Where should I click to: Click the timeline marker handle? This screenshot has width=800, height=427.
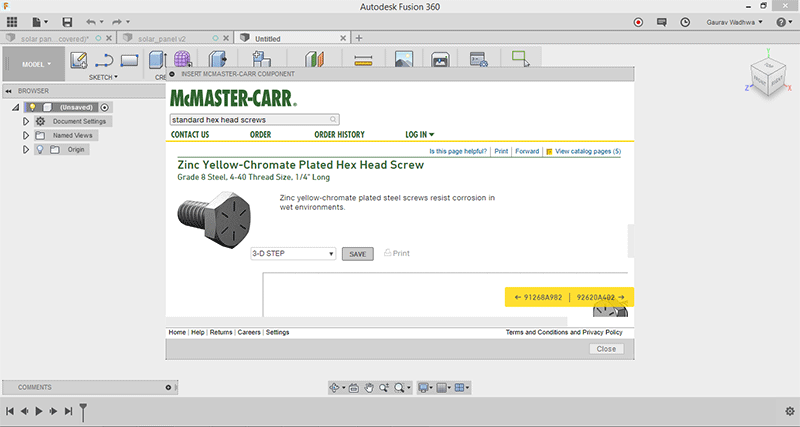pyautogui.click(x=83, y=412)
